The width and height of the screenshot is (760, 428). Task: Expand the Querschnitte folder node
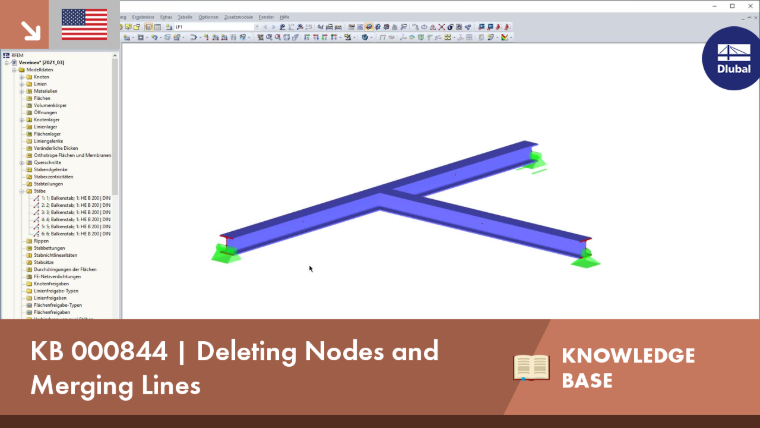[22, 163]
